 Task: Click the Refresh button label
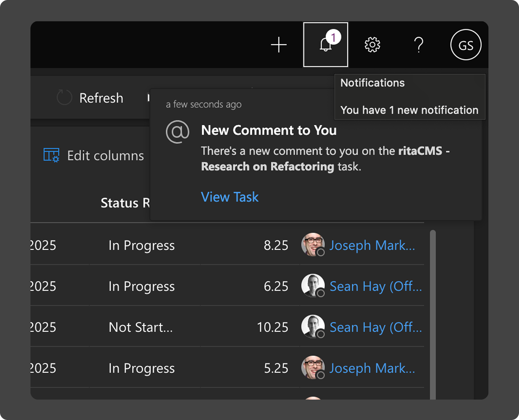point(101,98)
